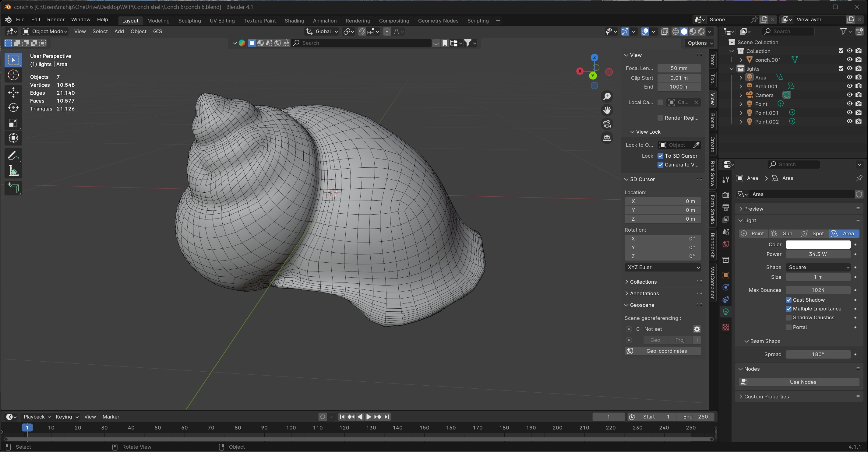Open the Shading workspace tab
The height and width of the screenshot is (452, 868).
coord(294,21)
